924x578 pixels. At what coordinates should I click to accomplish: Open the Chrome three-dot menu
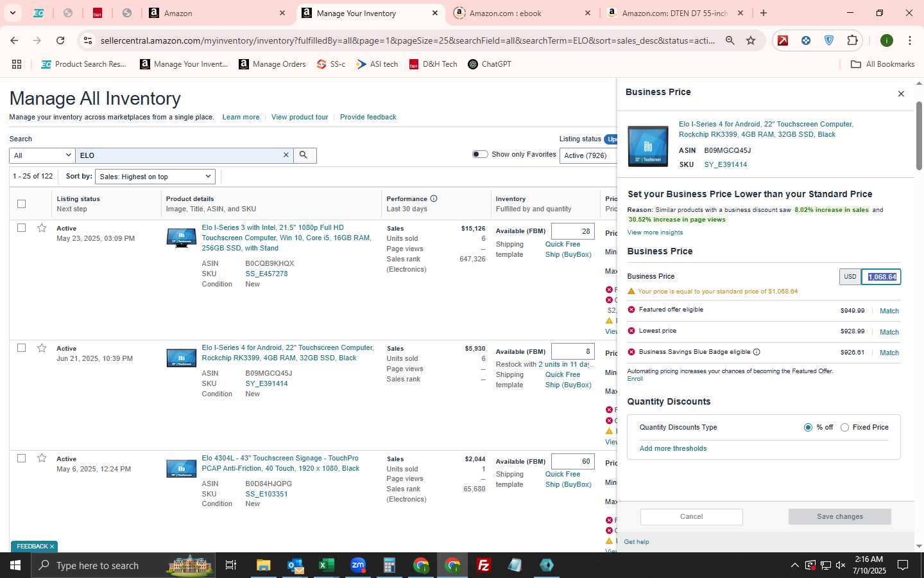point(909,40)
